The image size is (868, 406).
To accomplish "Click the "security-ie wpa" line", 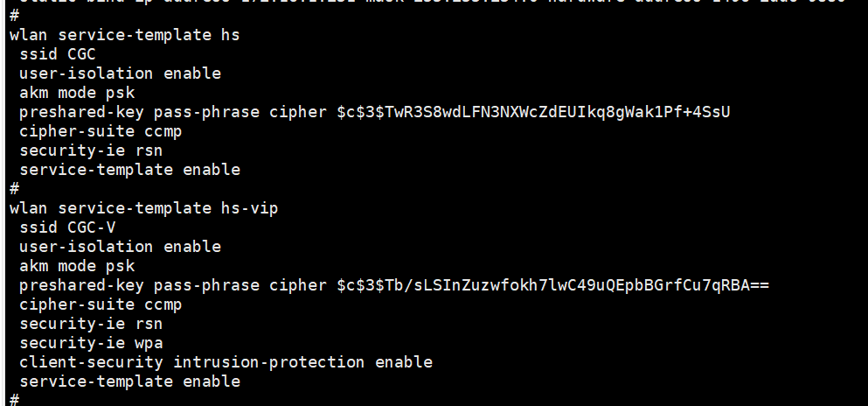I will click(91, 343).
